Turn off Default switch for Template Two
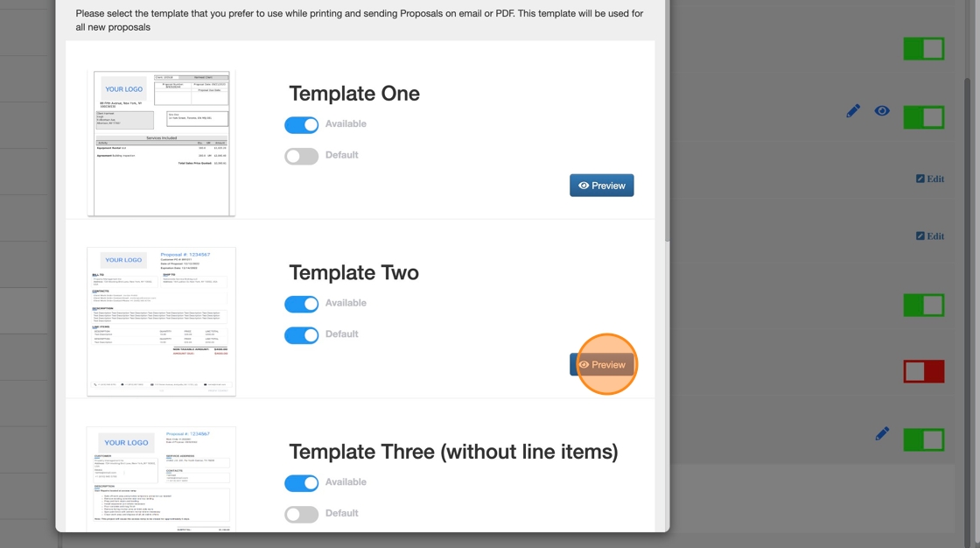The image size is (980, 548). (301, 335)
